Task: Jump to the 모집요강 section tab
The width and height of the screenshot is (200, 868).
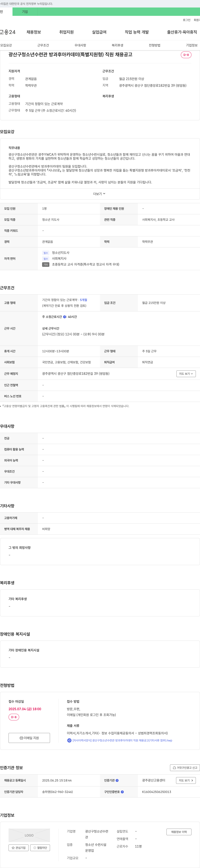Action: (6, 45)
